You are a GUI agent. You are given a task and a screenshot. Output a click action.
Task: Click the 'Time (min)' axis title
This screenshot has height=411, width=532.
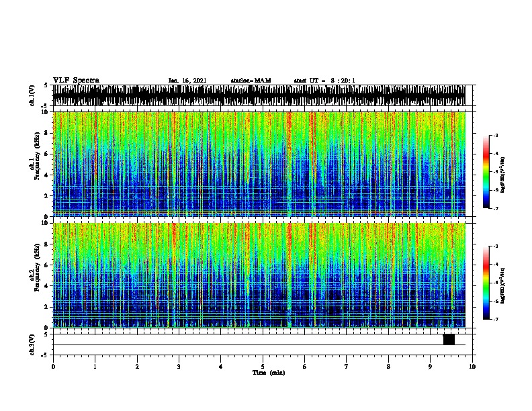pos(269,373)
